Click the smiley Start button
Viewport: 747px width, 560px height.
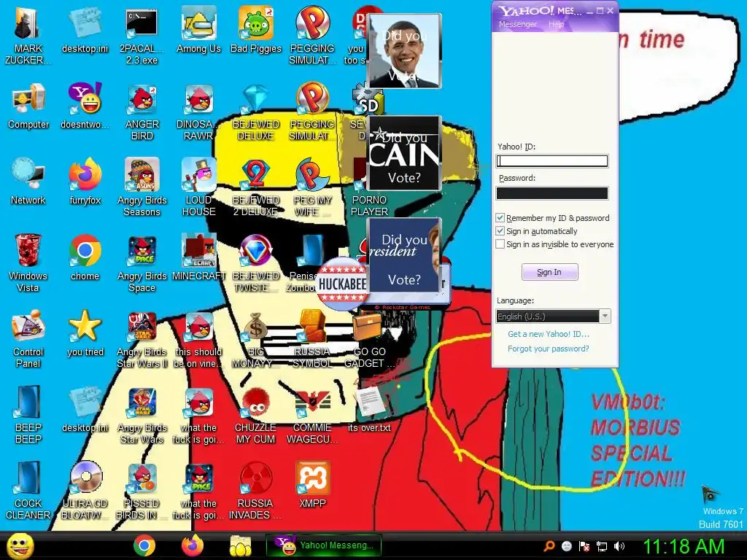(20, 545)
